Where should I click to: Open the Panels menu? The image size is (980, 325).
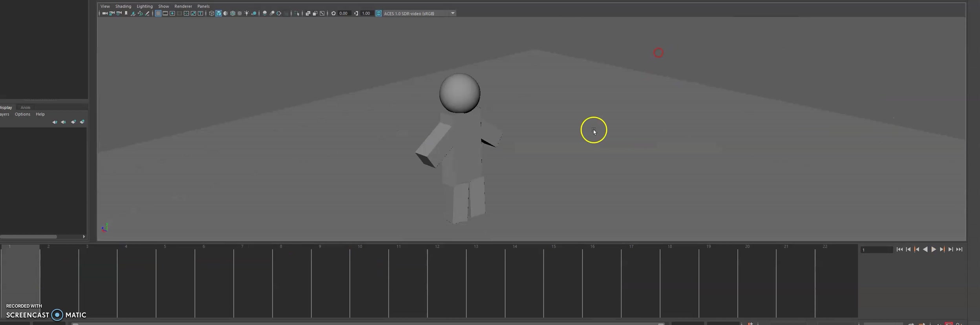click(x=203, y=6)
